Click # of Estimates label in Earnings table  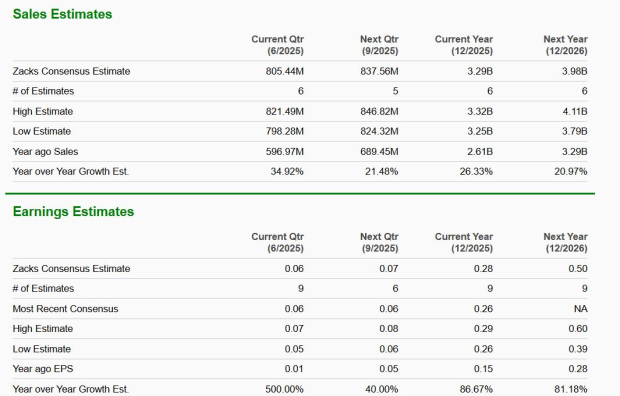tap(43, 288)
